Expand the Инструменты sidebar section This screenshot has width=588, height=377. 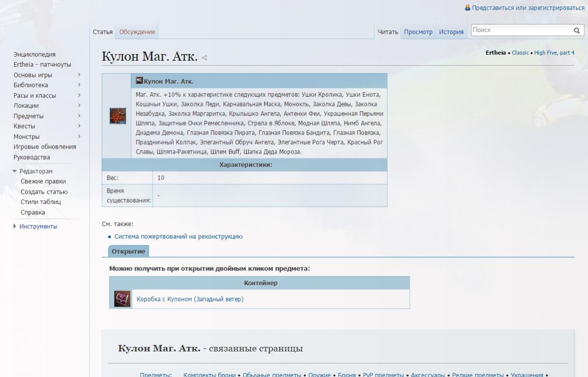(15, 226)
